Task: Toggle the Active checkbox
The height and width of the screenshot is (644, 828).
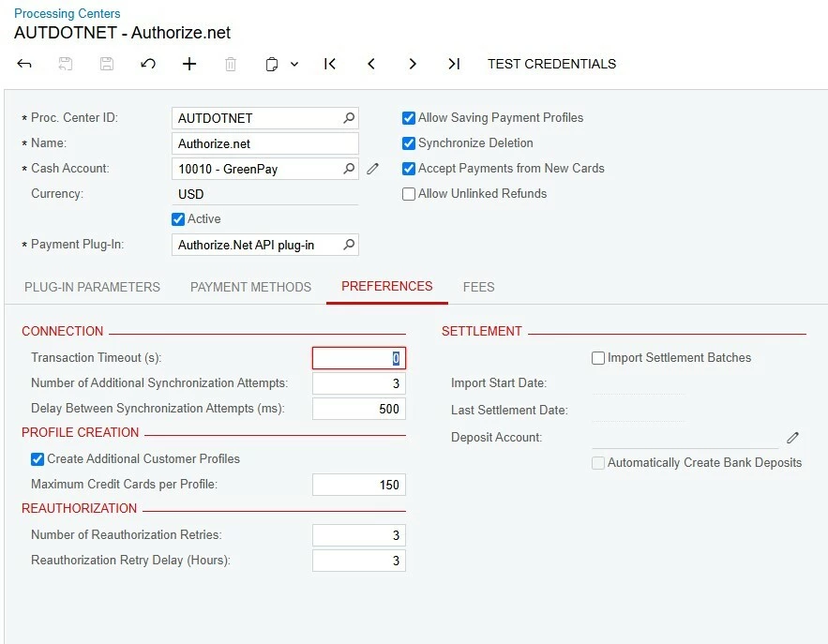Action: pyautogui.click(x=178, y=219)
